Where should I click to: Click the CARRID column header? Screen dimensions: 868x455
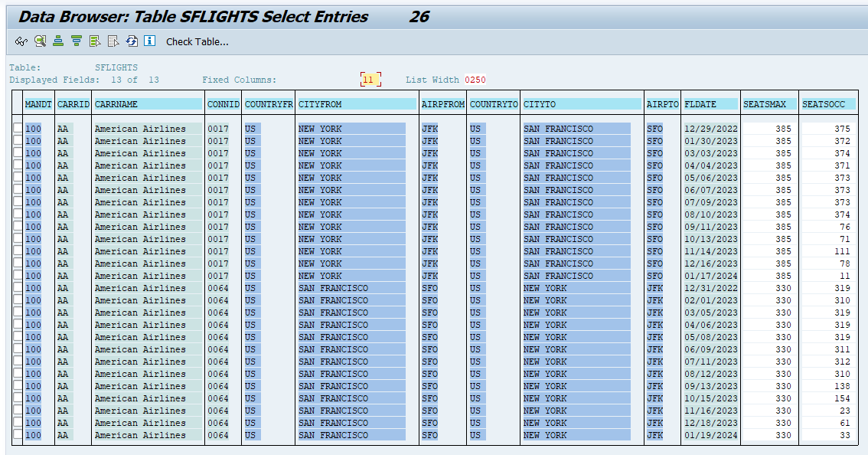(x=73, y=104)
